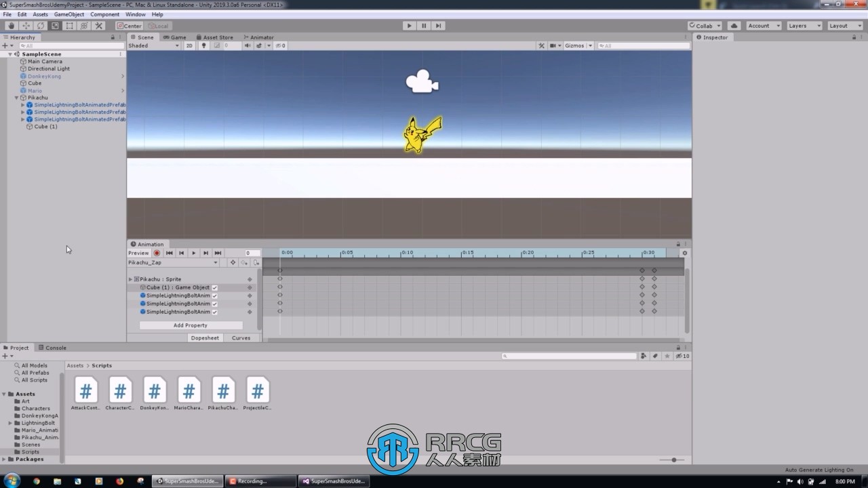This screenshot has height=488, width=868.
Task: Switch to Curves view
Action: 241,338
